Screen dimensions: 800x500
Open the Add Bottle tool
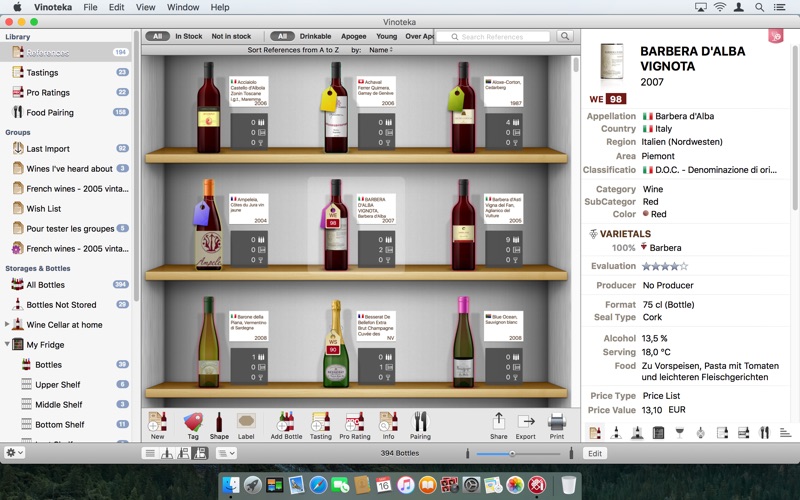(x=286, y=423)
